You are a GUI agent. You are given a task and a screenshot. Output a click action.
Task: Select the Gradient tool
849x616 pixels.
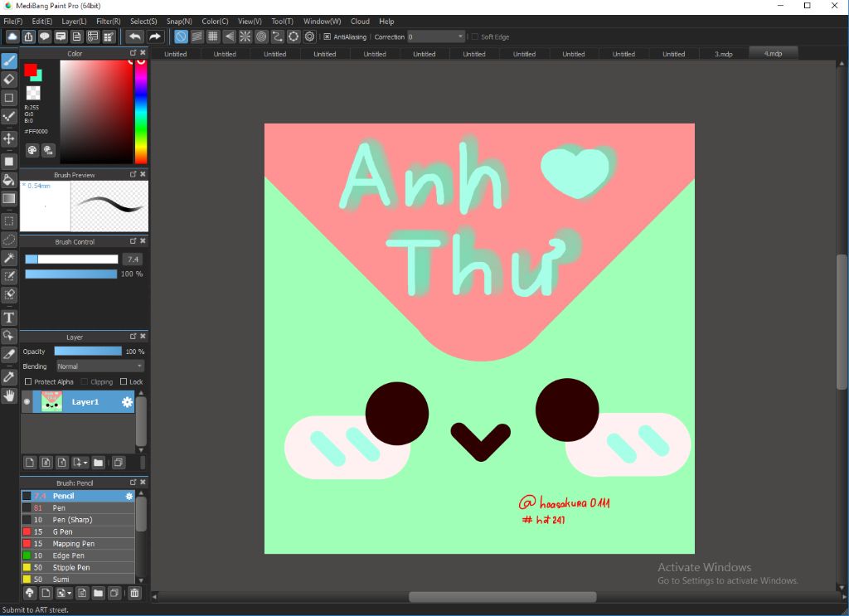[9, 198]
